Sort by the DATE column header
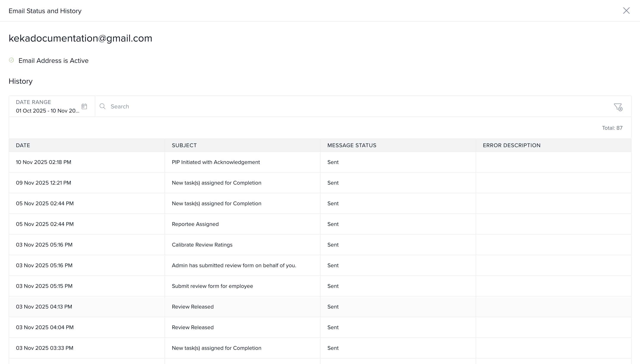640x364 pixels. (x=23, y=145)
